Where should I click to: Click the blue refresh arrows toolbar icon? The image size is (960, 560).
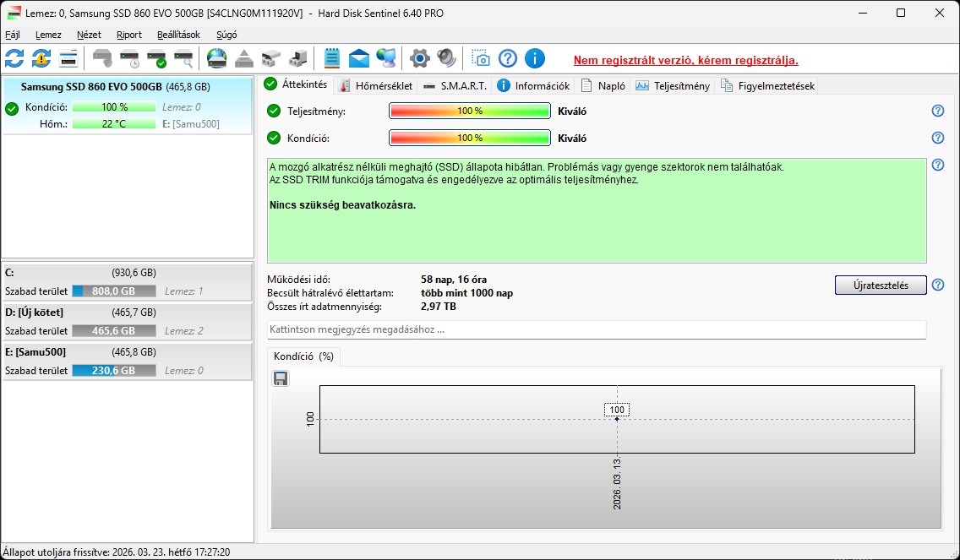click(x=14, y=59)
